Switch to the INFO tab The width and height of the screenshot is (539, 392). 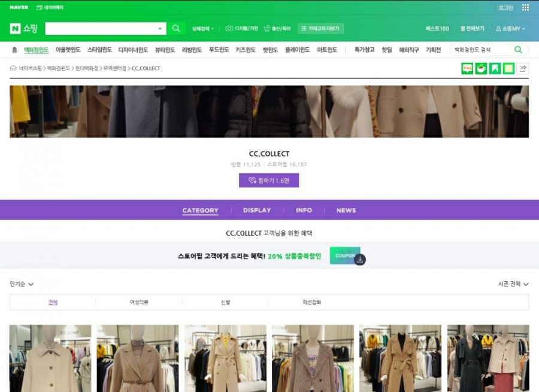click(x=304, y=210)
